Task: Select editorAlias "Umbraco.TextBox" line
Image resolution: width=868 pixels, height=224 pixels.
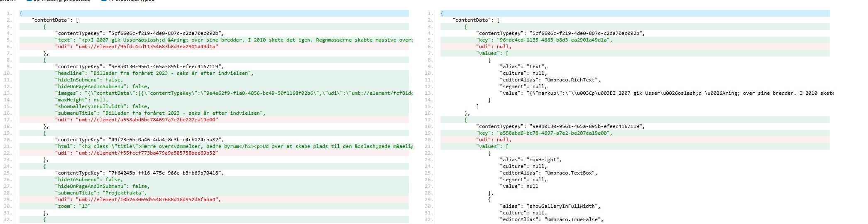Action: pyautogui.click(x=548, y=173)
